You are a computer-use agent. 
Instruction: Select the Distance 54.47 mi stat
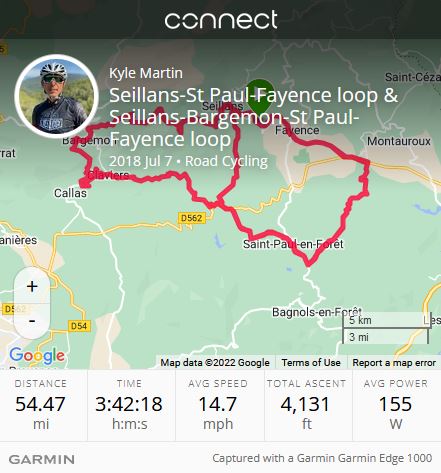click(41, 406)
